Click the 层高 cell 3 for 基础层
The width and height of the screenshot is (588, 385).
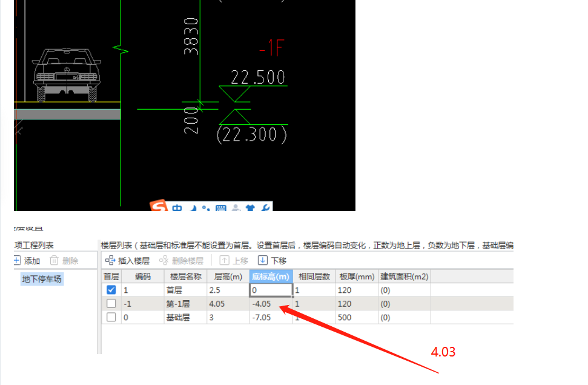[228, 317]
